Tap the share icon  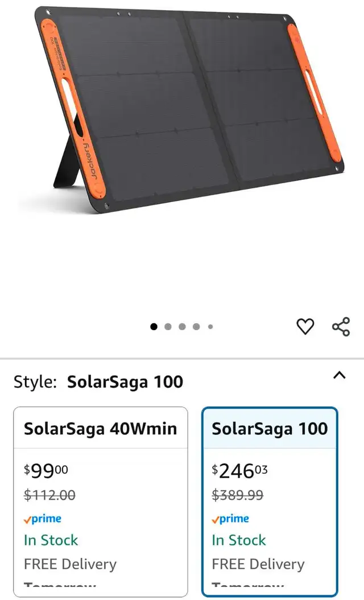pos(341,326)
